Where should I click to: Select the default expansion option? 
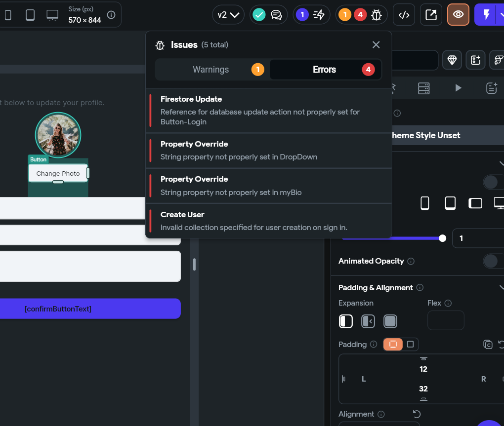point(346,321)
